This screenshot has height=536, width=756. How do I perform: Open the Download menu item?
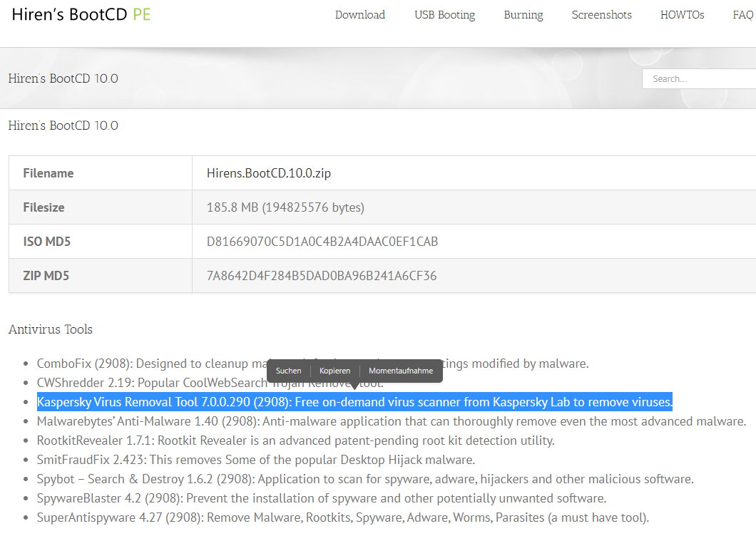click(360, 15)
